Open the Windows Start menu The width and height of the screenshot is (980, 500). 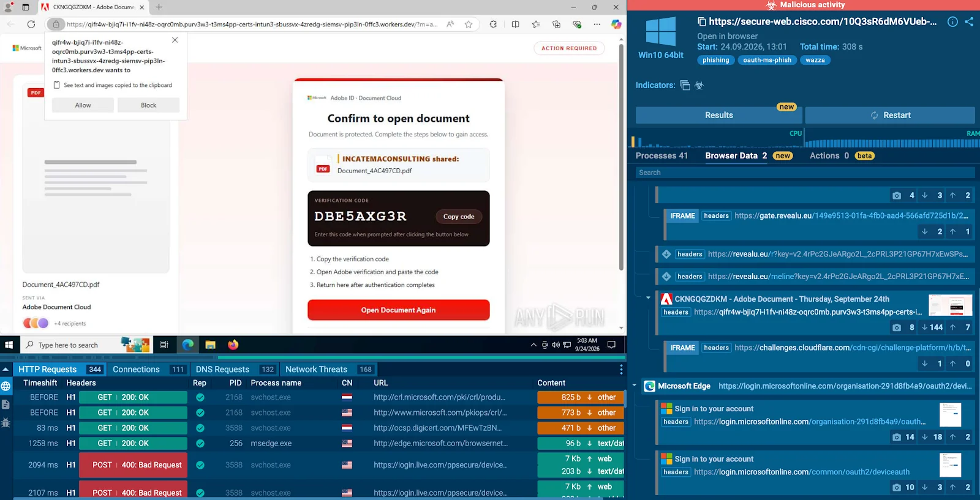[9, 345]
